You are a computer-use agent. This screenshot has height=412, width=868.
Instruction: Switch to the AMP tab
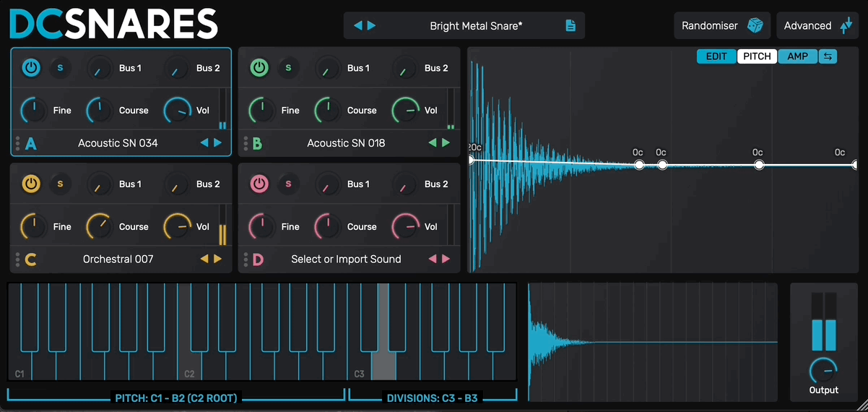pyautogui.click(x=797, y=56)
